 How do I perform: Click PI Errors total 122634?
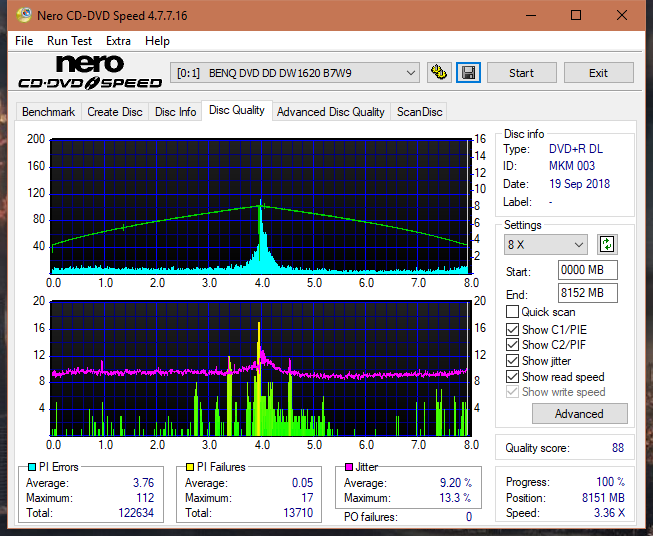pos(136,513)
